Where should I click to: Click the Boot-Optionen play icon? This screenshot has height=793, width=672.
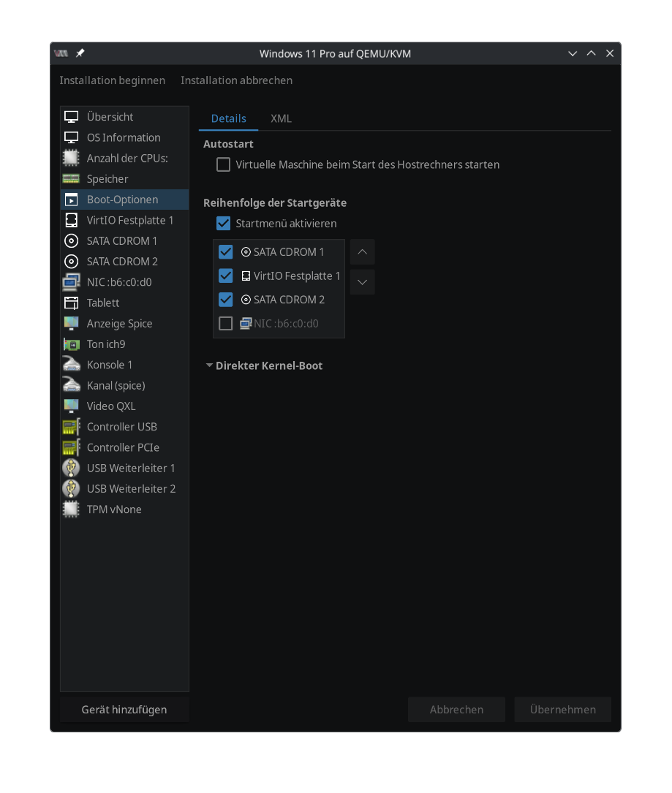click(71, 200)
